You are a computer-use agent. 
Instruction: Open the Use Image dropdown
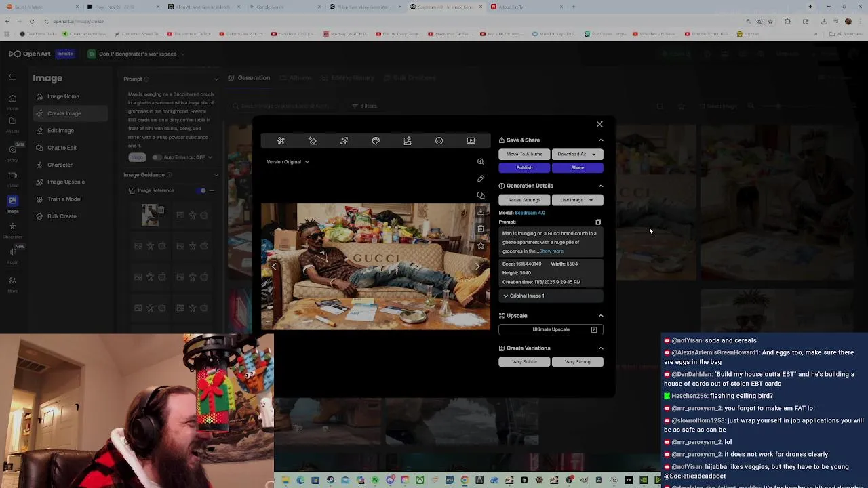pos(577,200)
